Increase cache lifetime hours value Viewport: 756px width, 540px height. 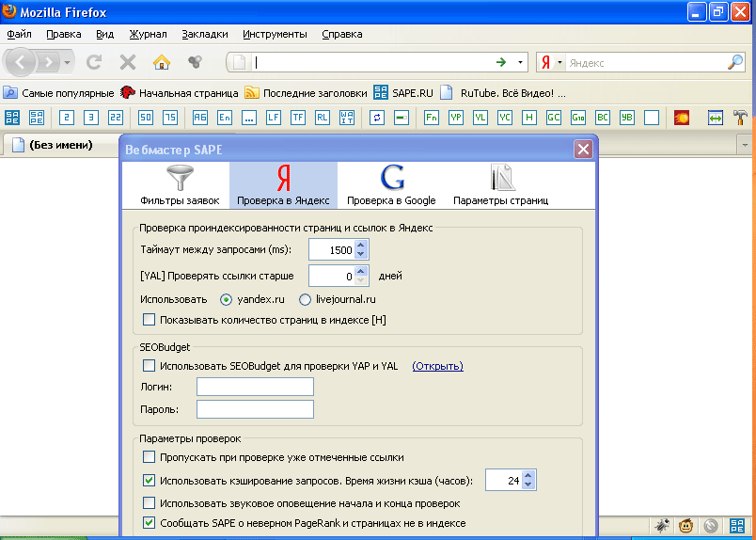coord(528,475)
